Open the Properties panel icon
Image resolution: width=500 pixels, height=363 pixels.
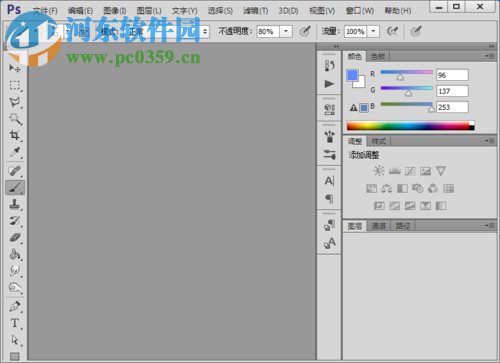(x=329, y=109)
